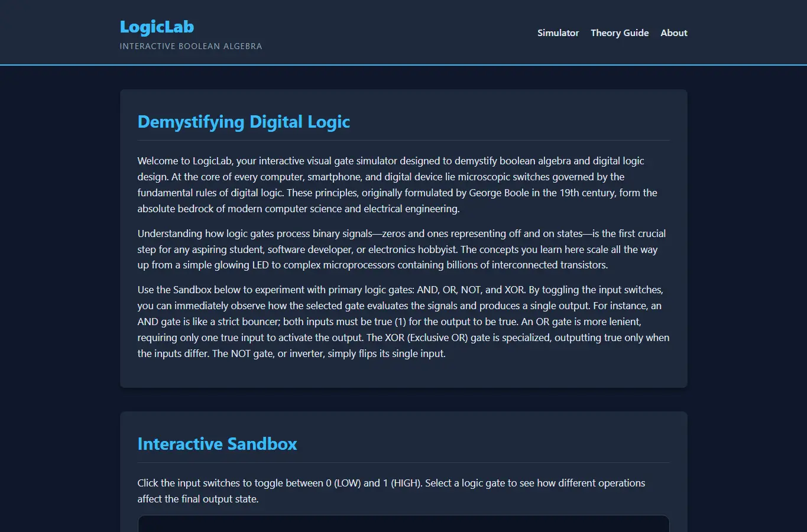This screenshot has height=532, width=807.
Task: Click paragraph starting 'Use the Sandbox below'
Action: click(403, 322)
